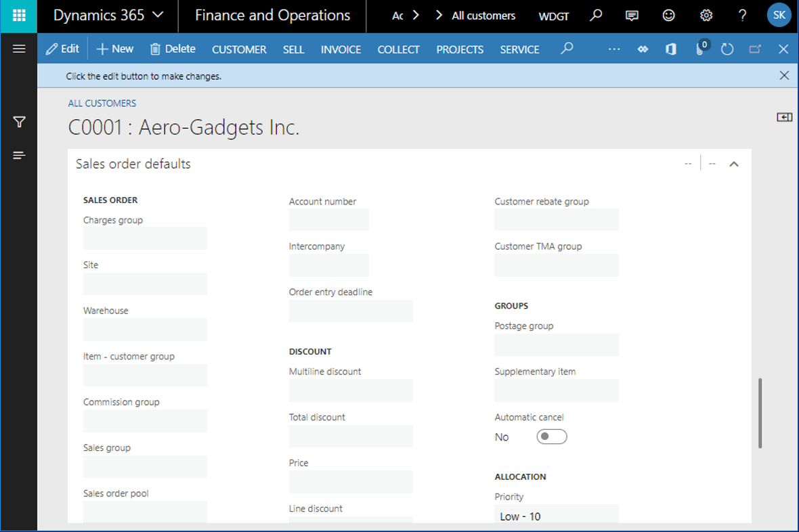799x532 pixels.
Task: Open the Priority Low - 10 dropdown
Action: point(557,514)
